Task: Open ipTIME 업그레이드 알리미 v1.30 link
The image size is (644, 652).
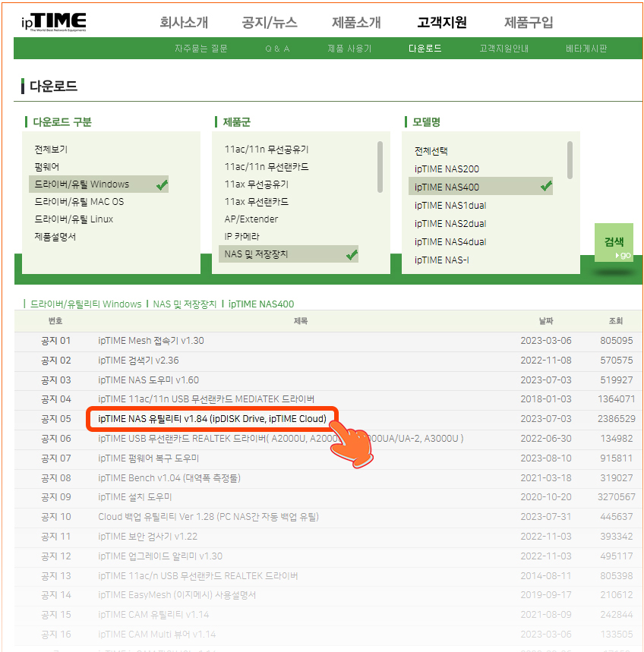Action: pos(160,556)
